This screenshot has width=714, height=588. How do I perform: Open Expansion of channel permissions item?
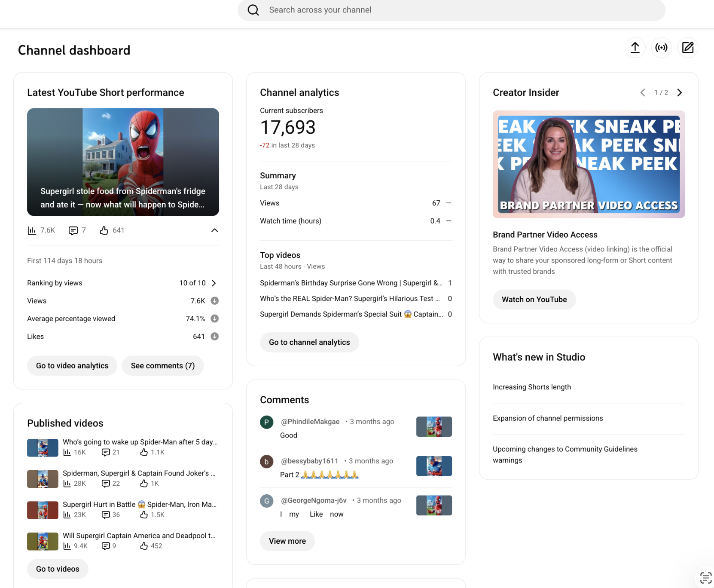(x=548, y=418)
